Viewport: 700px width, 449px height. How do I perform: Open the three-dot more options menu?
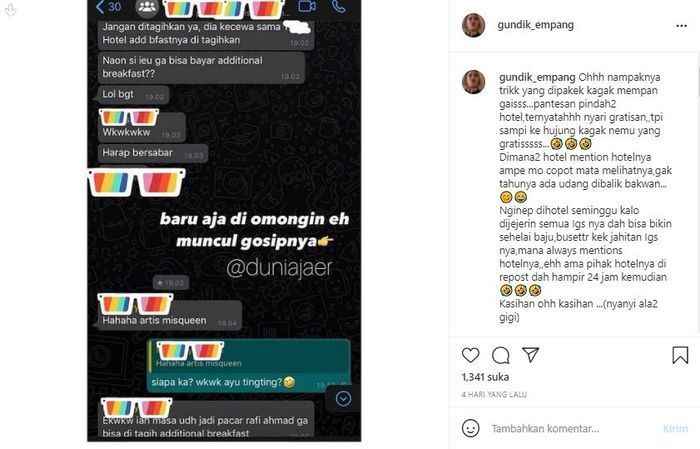[681, 26]
